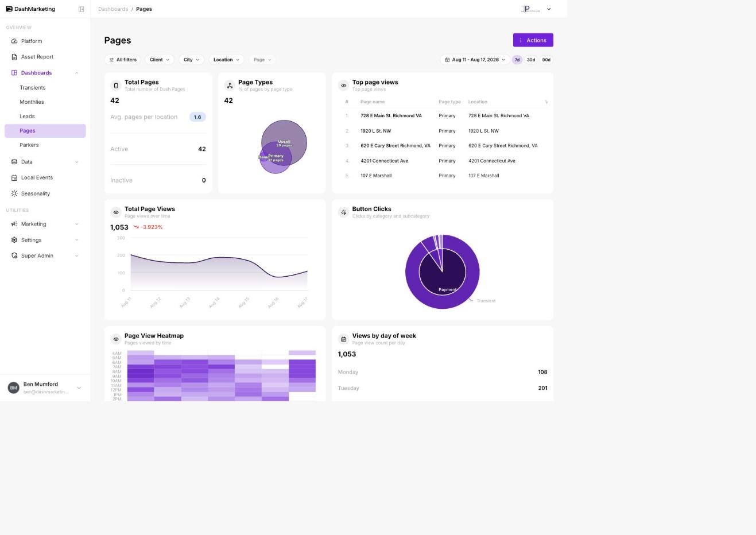Click the Top page views eye icon
The height and width of the screenshot is (535, 756).
pyautogui.click(x=343, y=86)
